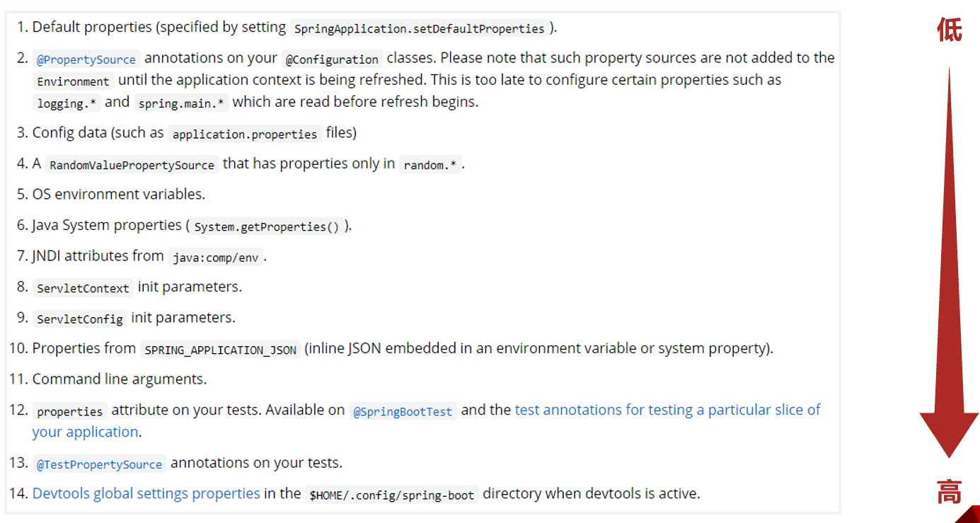Click the ServletConfig code label

click(80, 319)
